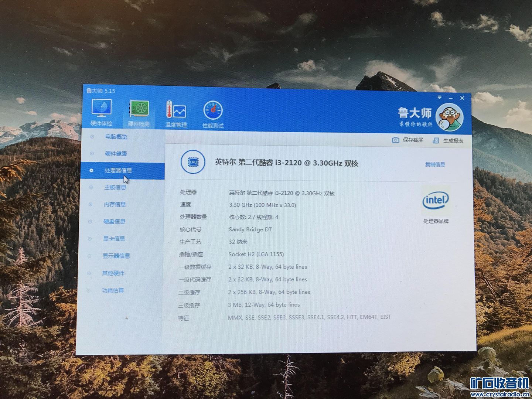Viewport: 532px width, 399px height.
Task: Click the 复制信息 link
Action: (x=435, y=164)
